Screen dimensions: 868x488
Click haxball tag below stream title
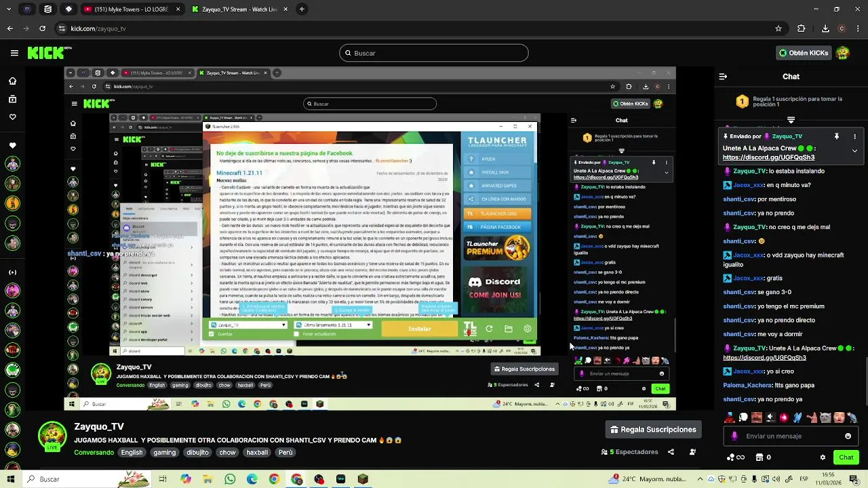(x=257, y=452)
